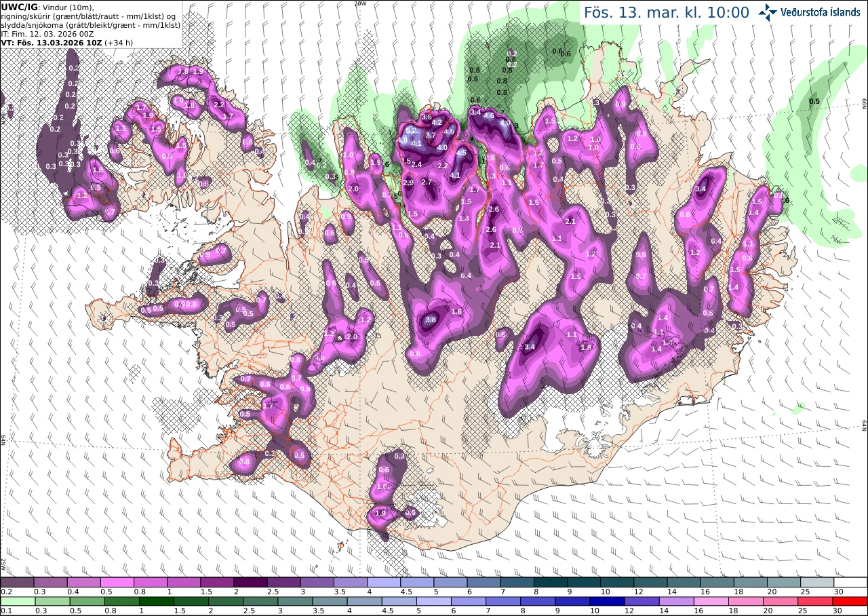Click bottom legend pink swatch starting at 18
Viewport: 868px width, 616px height.
(x=747, y=601)
